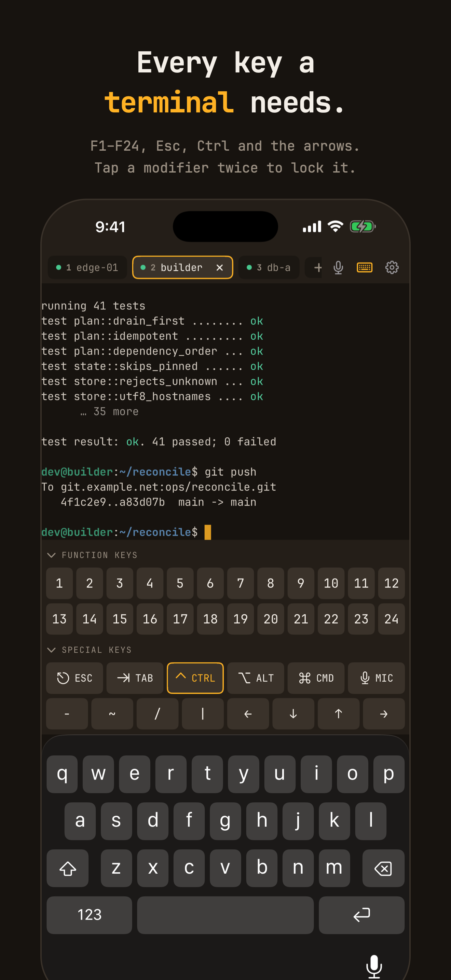
Task: Tap function key 5
Action: (180, 583)
